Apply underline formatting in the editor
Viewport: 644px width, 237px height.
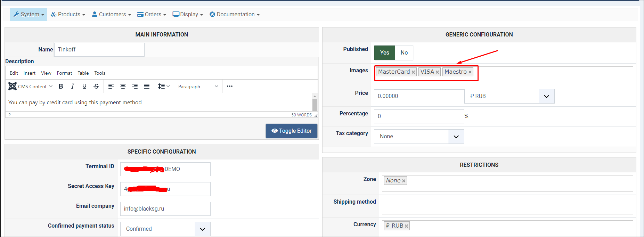point(84,87)
